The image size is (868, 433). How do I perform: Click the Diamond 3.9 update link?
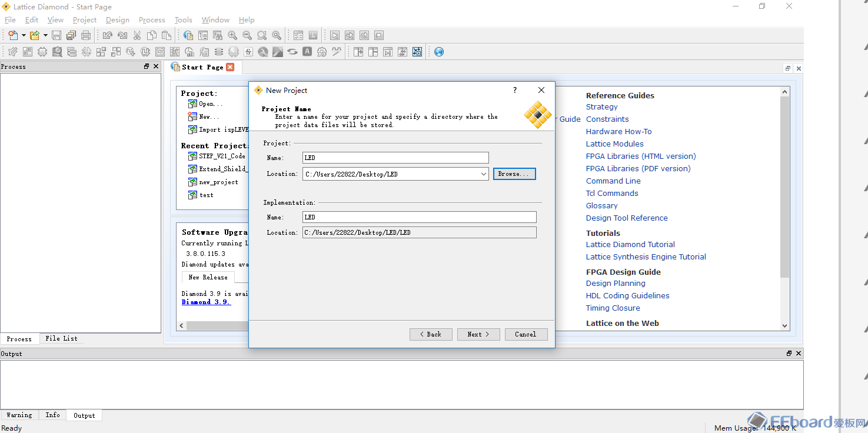pyautogui.click(x=206, y=302)
